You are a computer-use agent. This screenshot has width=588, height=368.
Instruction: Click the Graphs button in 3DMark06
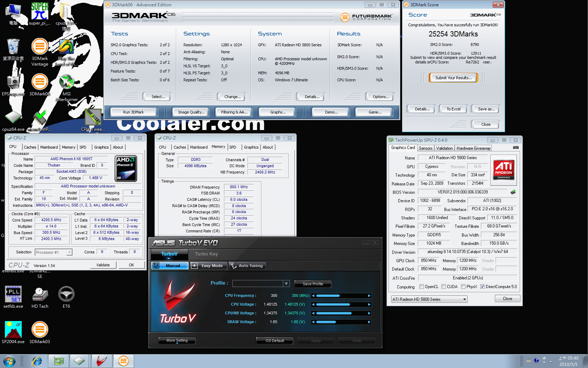click(x=278, y=112)
